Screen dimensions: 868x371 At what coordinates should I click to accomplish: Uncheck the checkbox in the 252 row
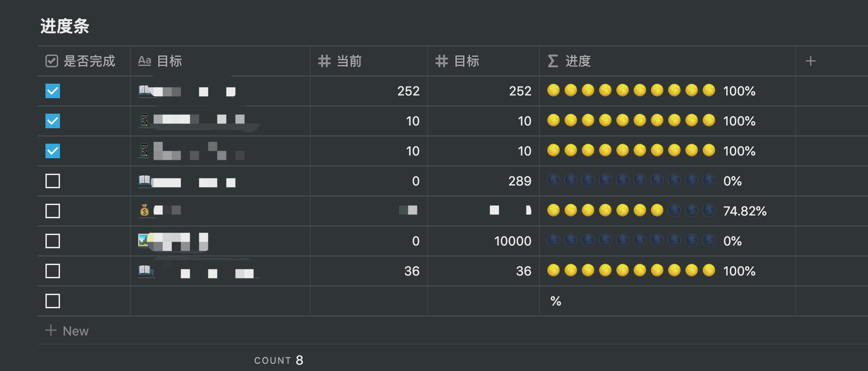point(53,91)
